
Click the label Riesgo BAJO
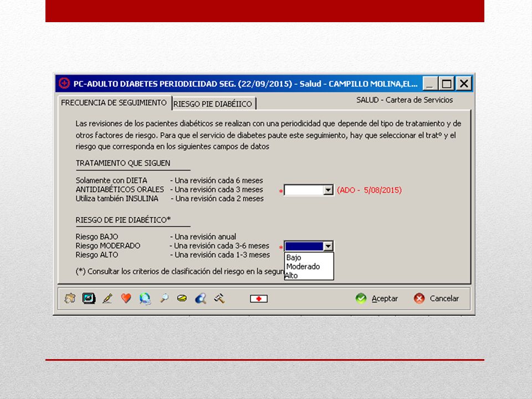96,237
